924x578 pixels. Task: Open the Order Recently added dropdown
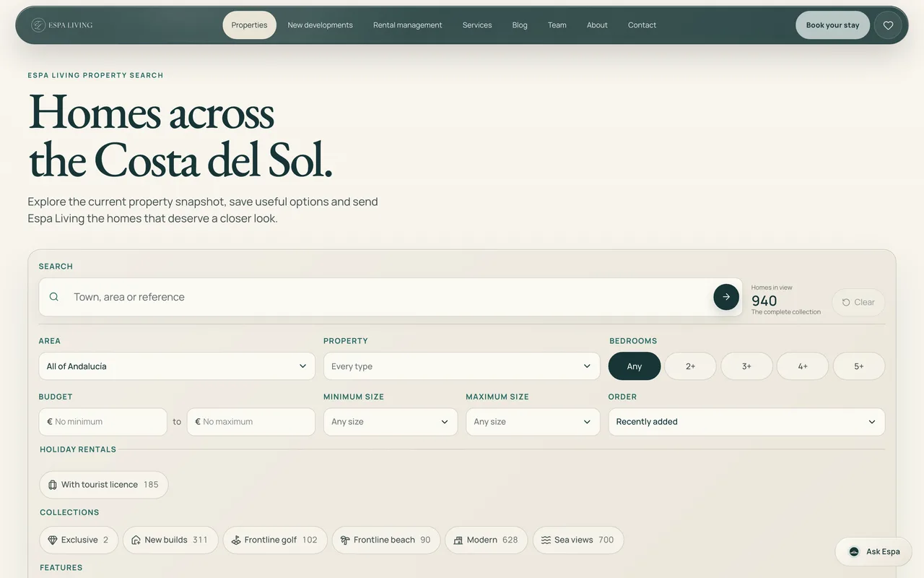tap(746, 422)
